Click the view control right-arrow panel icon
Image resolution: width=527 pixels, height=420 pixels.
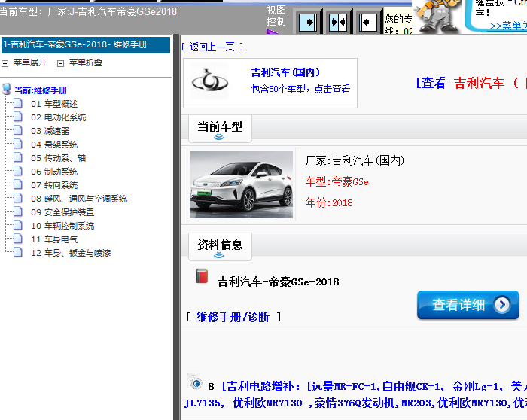click(x=308, y=22)
